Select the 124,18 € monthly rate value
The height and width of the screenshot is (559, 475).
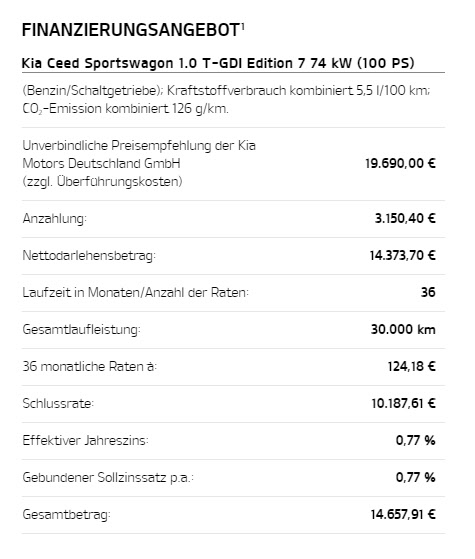coord(412,366)
